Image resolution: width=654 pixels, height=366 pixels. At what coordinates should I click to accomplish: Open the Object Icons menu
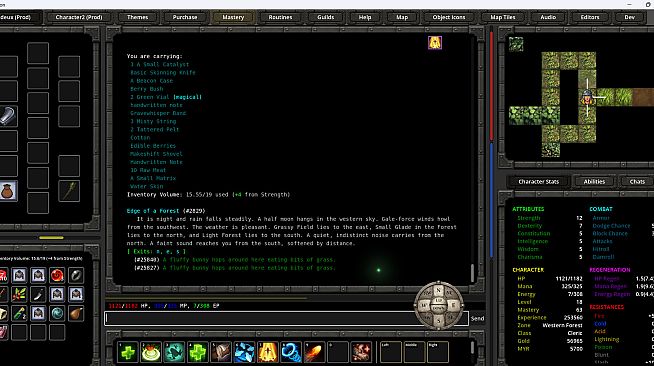(449, 17)
